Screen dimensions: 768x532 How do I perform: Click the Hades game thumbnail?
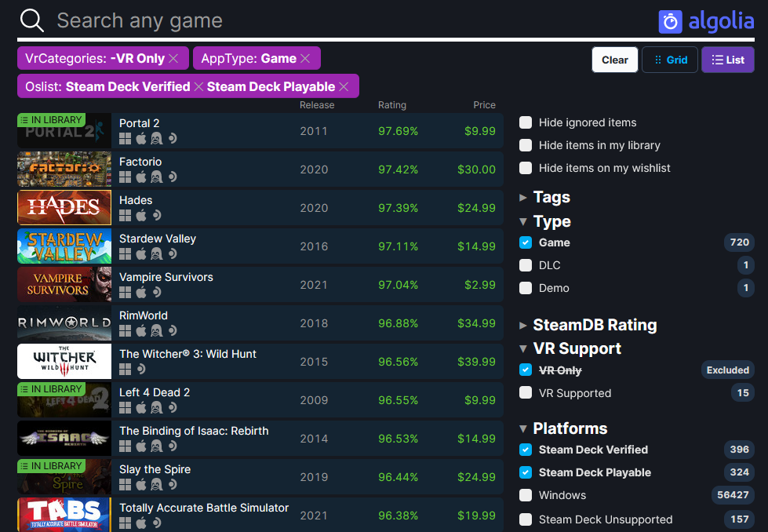[x=64, y=208]
